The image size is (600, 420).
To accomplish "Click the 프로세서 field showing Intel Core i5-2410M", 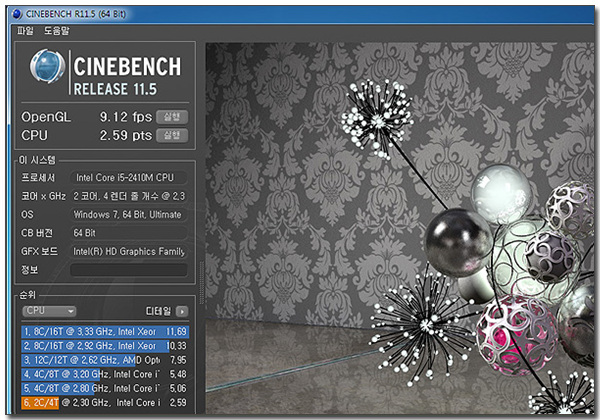I will point(129,177).
